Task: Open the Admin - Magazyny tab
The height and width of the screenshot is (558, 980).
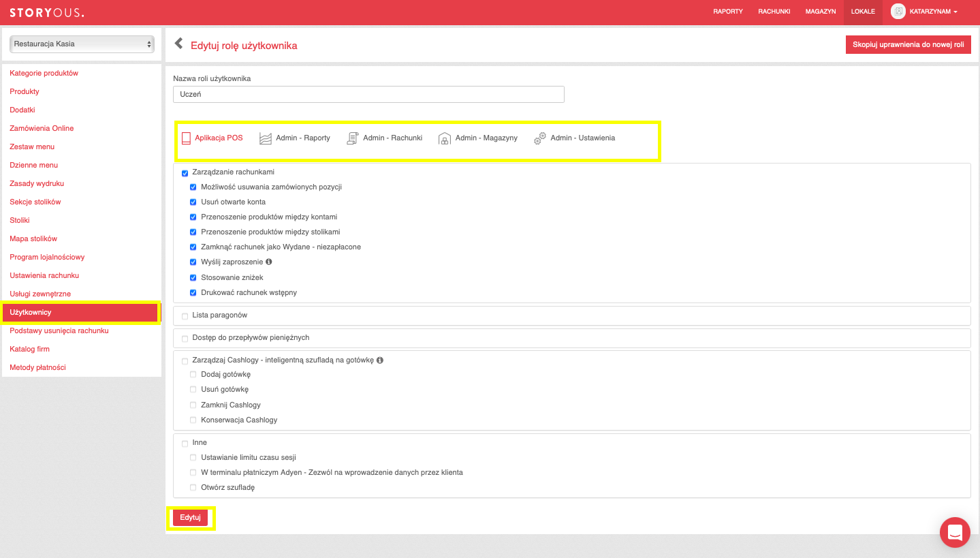Action: pyautogui.click(x=478, y=138)
